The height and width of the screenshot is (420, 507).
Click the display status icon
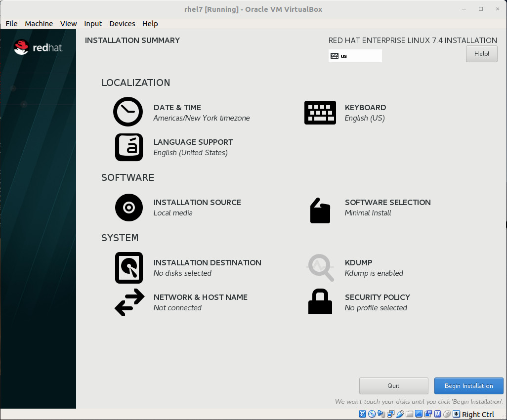pyautogui.click(x=419, y=414)
